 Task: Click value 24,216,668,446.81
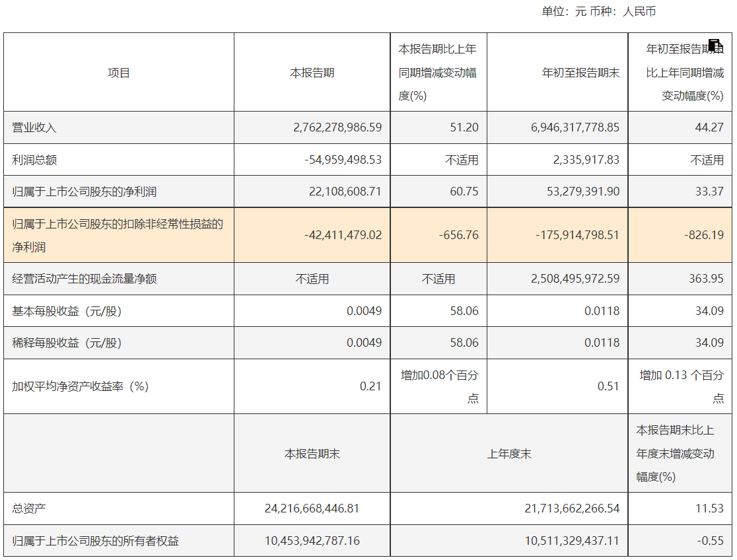[x=312, y=508]
